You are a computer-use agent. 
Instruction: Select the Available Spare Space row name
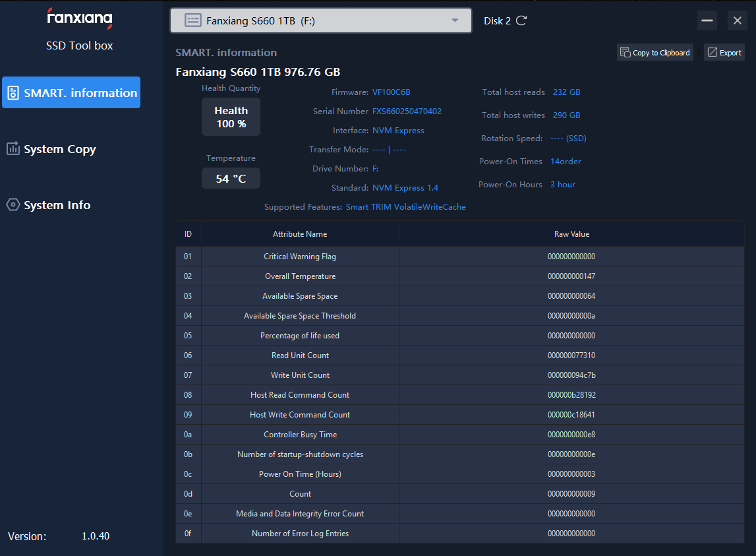pos(300,296)
